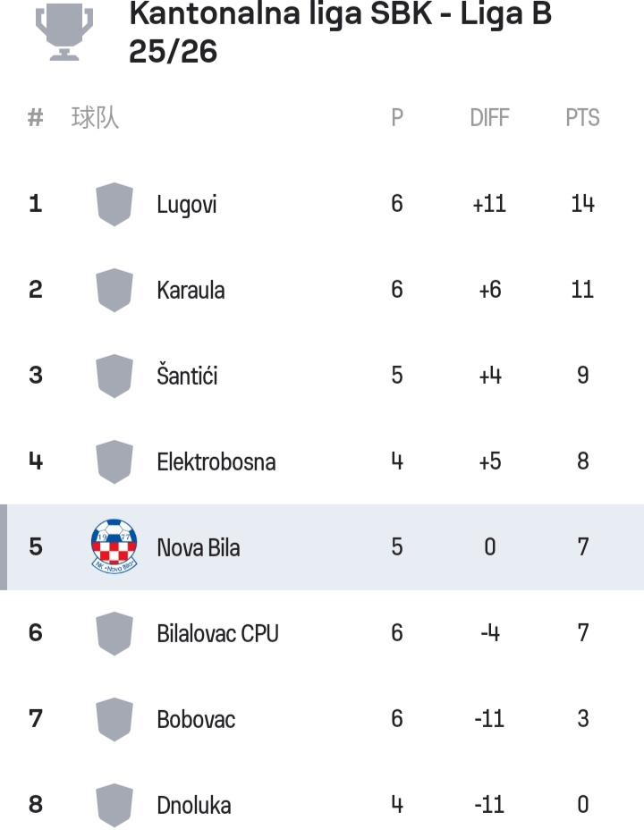Image resolution: width=644 pixels, height=838 pixels.
Task: Click the Šantići team shield icon
Action: point(114,376)
